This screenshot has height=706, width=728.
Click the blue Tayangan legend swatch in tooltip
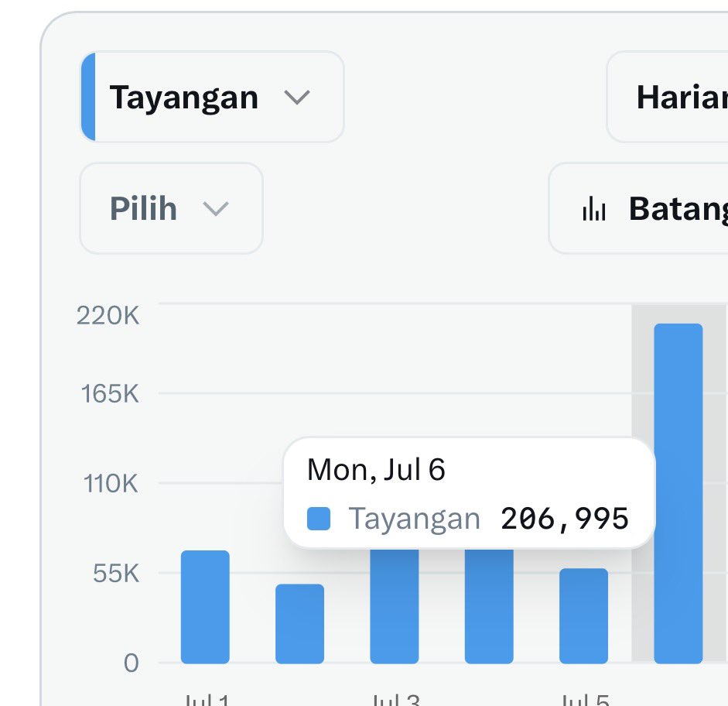click(319, 519)
